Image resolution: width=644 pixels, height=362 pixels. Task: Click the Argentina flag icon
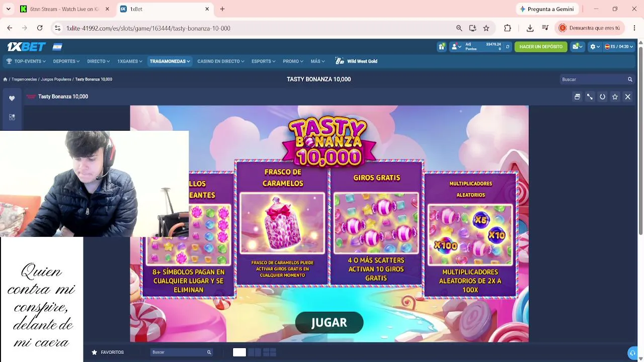(57, 47)
